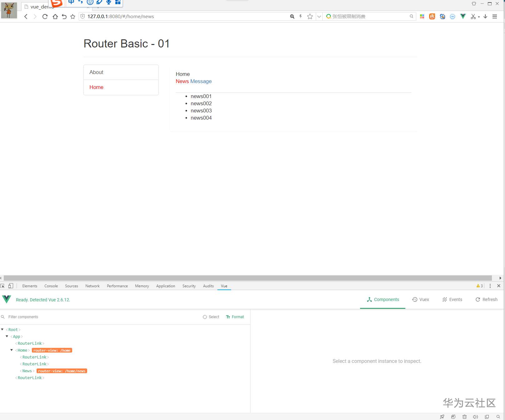This screenshot has height=420, width=505.
Task: Open the Audits tab
Action: (208, 286)
